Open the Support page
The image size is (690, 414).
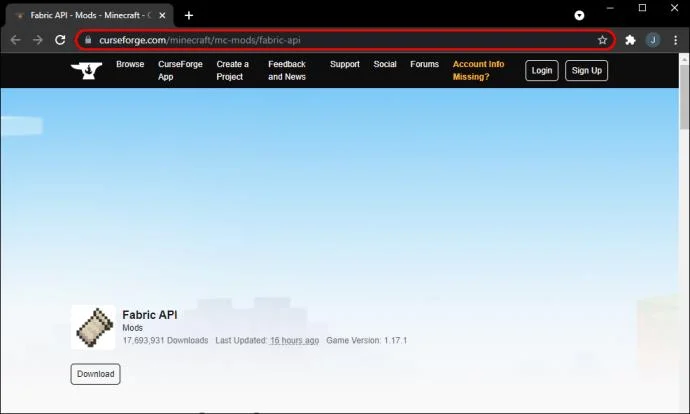click(345, 64)
